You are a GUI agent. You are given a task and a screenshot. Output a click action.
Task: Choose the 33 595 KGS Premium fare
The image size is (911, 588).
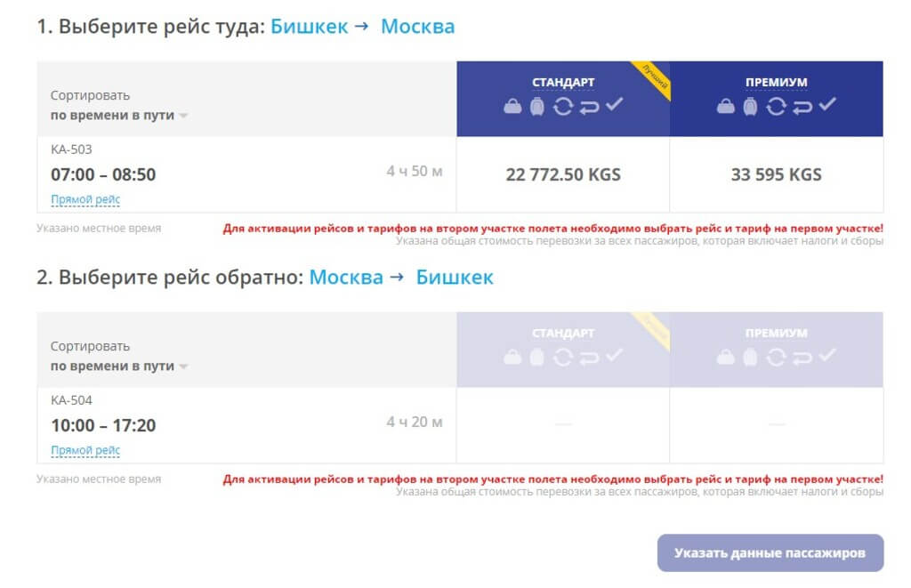click(776, 174)
